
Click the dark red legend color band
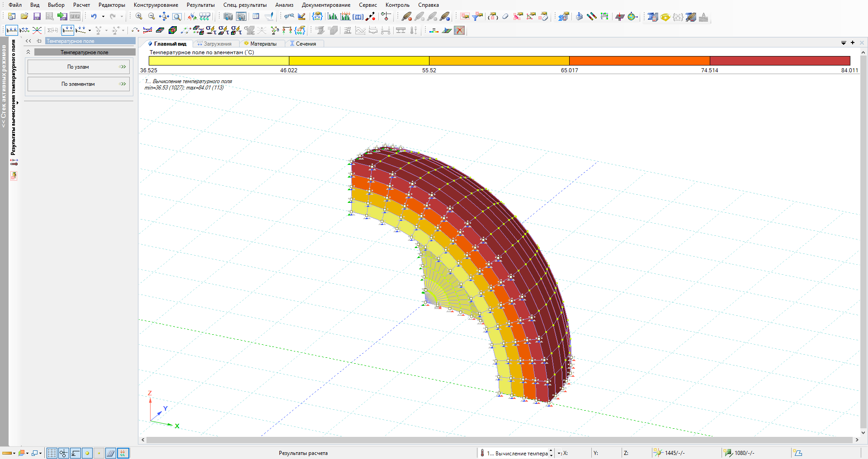point(779,61)
